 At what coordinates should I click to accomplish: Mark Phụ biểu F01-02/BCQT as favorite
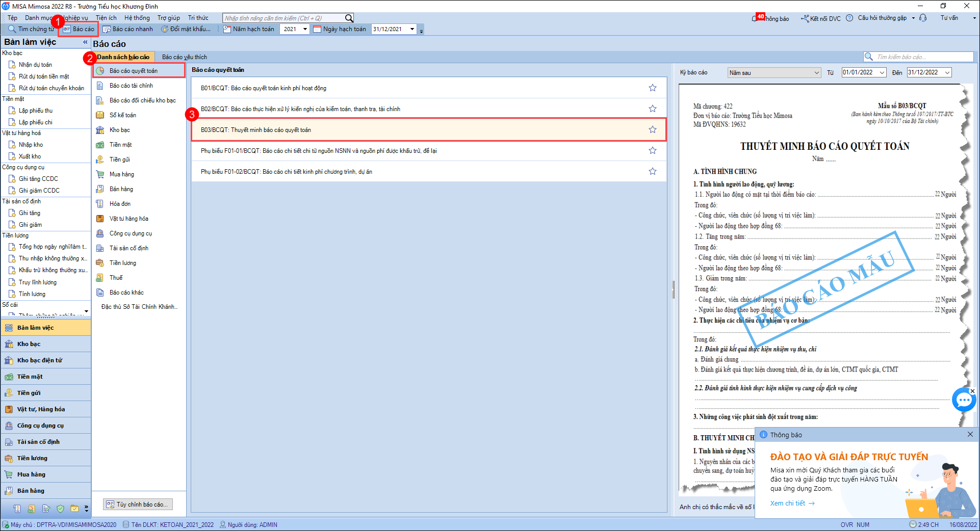click(x=652, y=172)
